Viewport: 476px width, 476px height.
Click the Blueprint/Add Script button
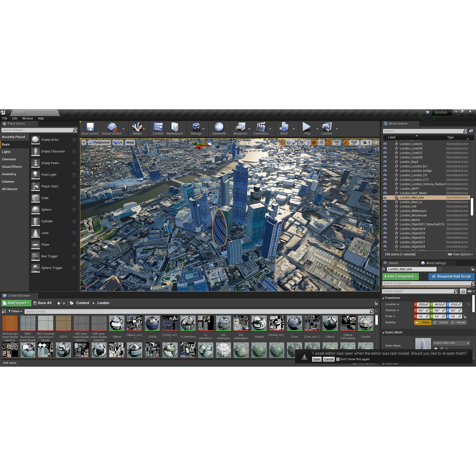tap(451, 276)
